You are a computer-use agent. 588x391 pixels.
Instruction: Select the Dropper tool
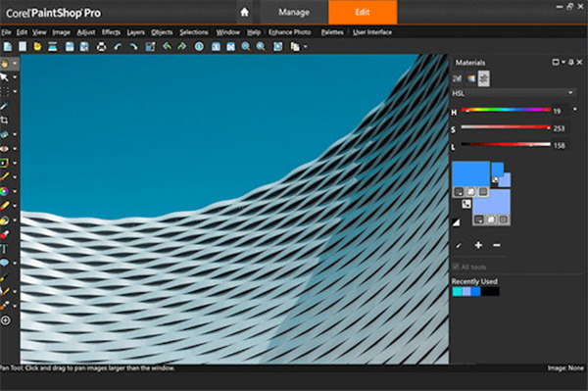pyautogui.click(x=5, y=106)
